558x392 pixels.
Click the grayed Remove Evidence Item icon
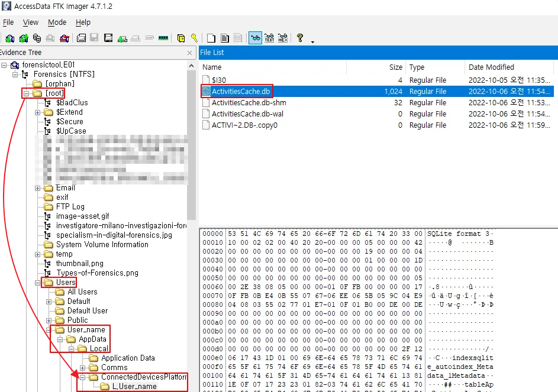(x=50, y=38)
